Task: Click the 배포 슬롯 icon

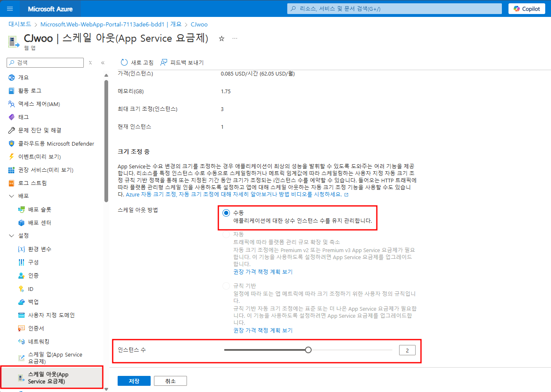Action: [21, 210]
